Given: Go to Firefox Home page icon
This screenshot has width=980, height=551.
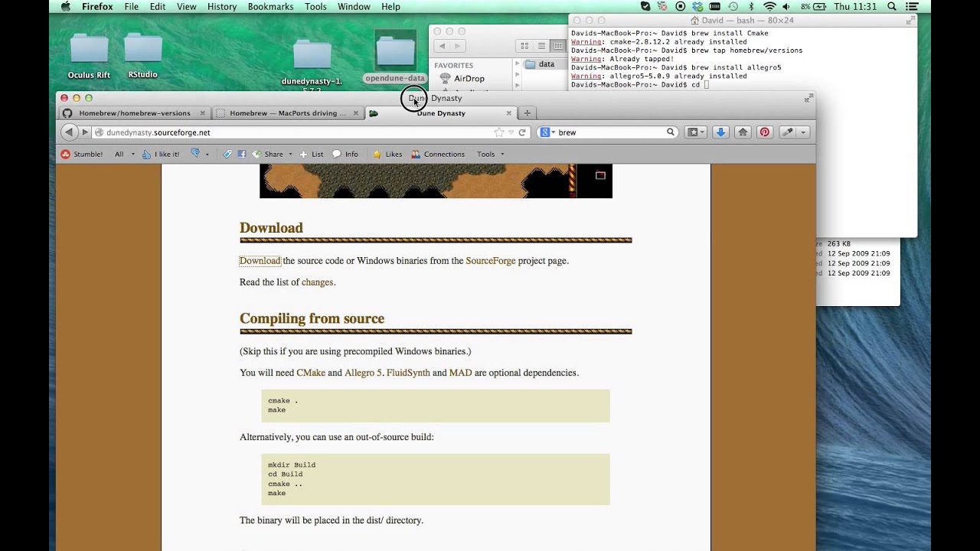Looking at the screenshot, I should point(743,132).
